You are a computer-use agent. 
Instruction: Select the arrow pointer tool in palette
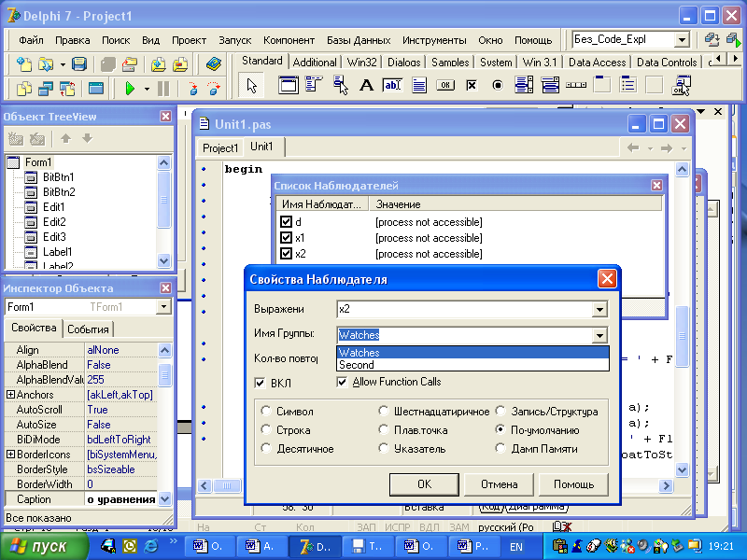[x=251, y=86]
